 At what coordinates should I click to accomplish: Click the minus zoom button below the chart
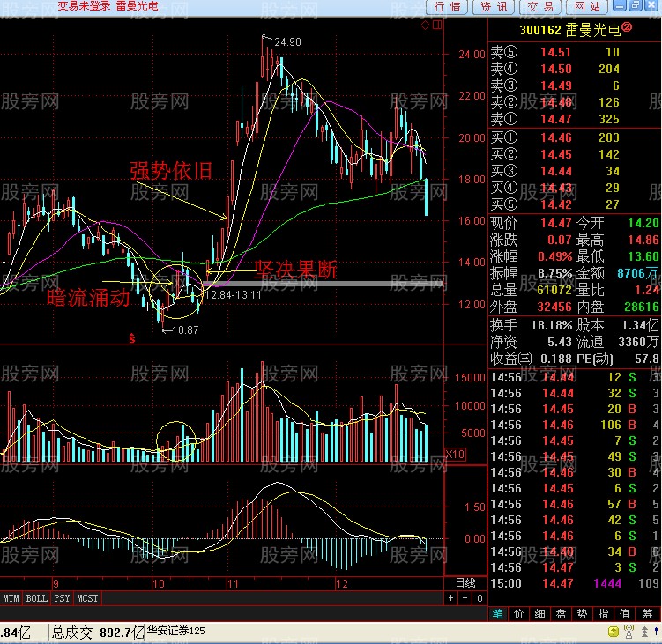pyautogui.click(x=465, y=598)
